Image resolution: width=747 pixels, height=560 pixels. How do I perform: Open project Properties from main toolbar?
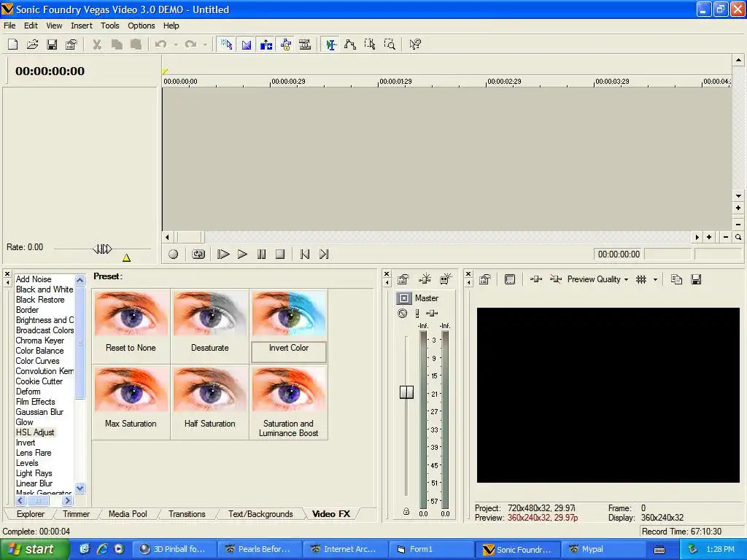pyautogui.click(x=71, y=44)
